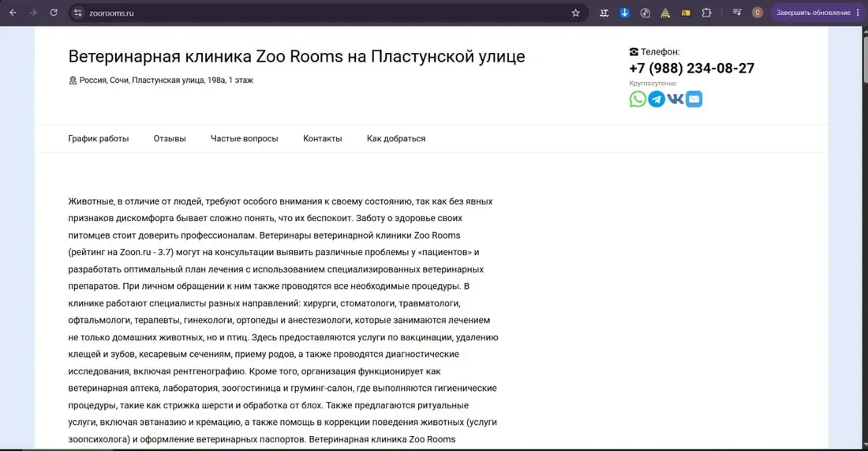Open the media control playlist icon
This screenshot has width=868, height=451.
[x=737, y=12]
